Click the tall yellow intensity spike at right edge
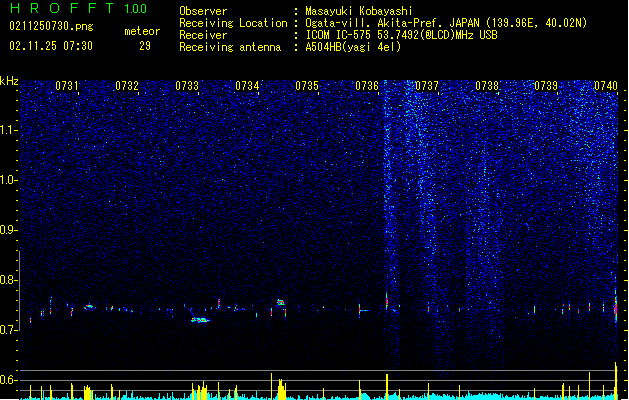The width and height of the screenshot is (629, 400). [x=616, y=381]
